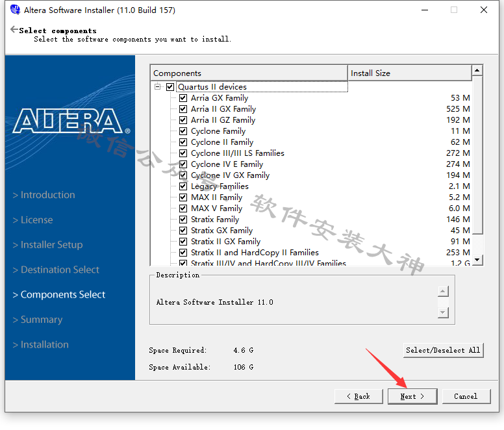
Task: Click the Installer Setup step in sidebar
Action: [x=47, y=245]
